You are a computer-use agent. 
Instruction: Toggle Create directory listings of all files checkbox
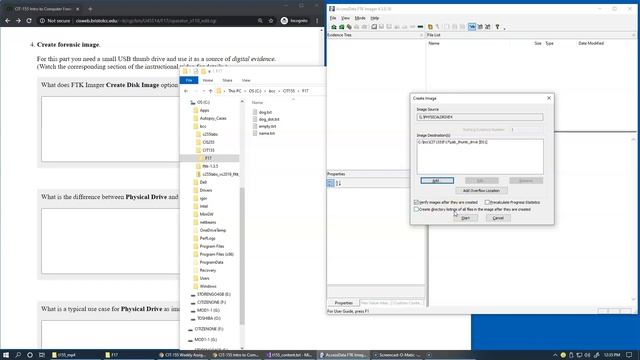[x=416, y=209]
